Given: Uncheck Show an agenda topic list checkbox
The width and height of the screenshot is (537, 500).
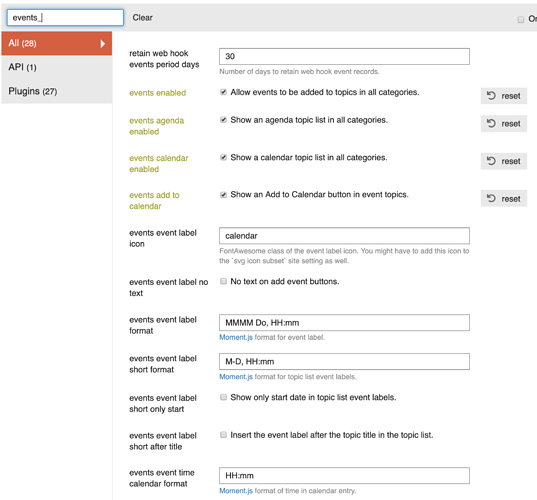Looking at the screenshot, I should [x=223, y=120].
